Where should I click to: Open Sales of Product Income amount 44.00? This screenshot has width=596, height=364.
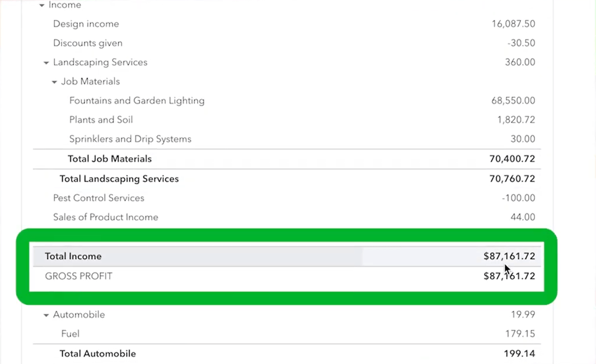coord(523,217)
